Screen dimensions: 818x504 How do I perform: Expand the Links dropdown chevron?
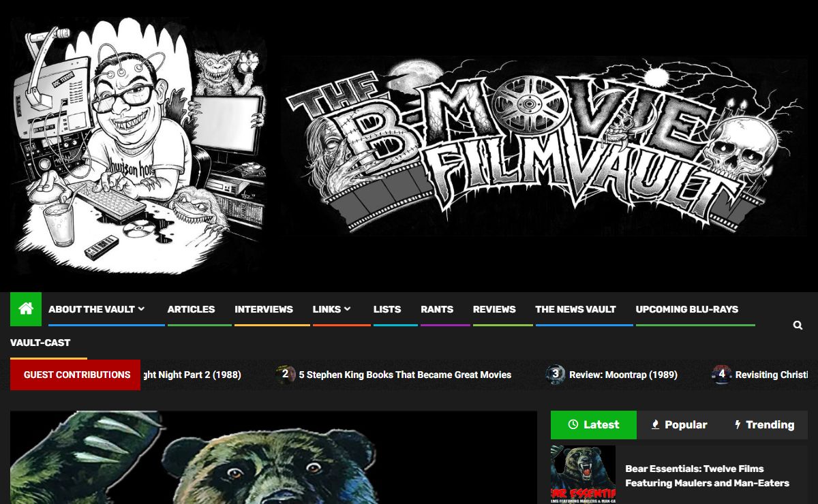[x=348, y=309]
